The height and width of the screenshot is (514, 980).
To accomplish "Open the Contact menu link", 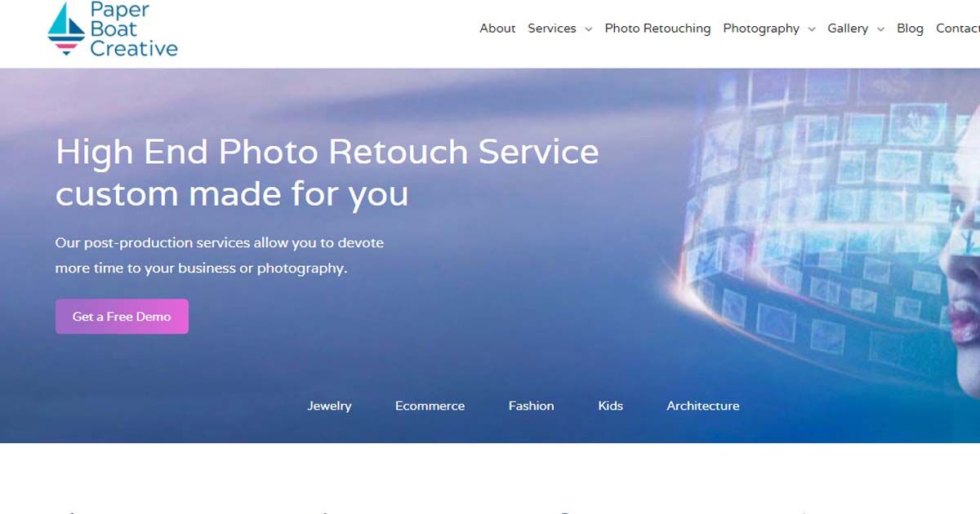I will [957, 29].
